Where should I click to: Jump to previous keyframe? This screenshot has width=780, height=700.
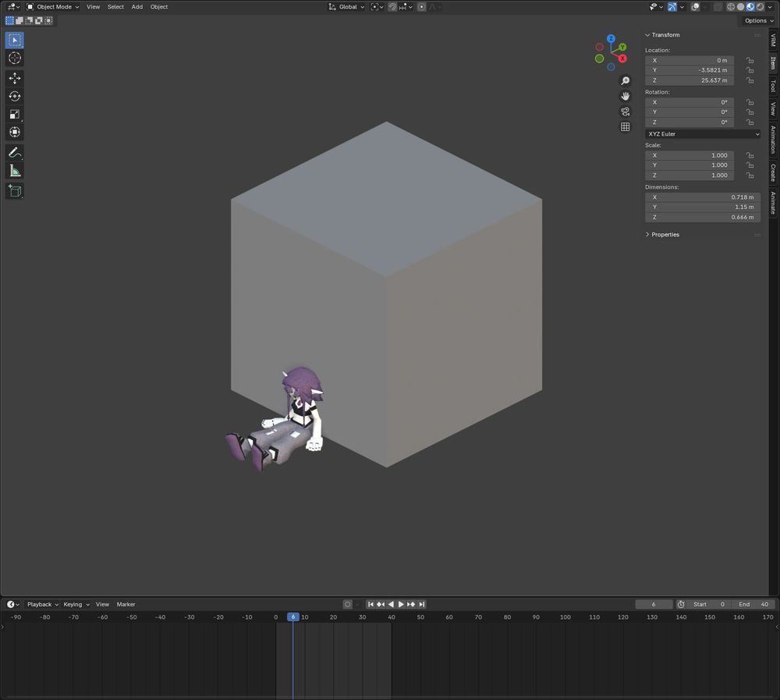tap(381, 604)
